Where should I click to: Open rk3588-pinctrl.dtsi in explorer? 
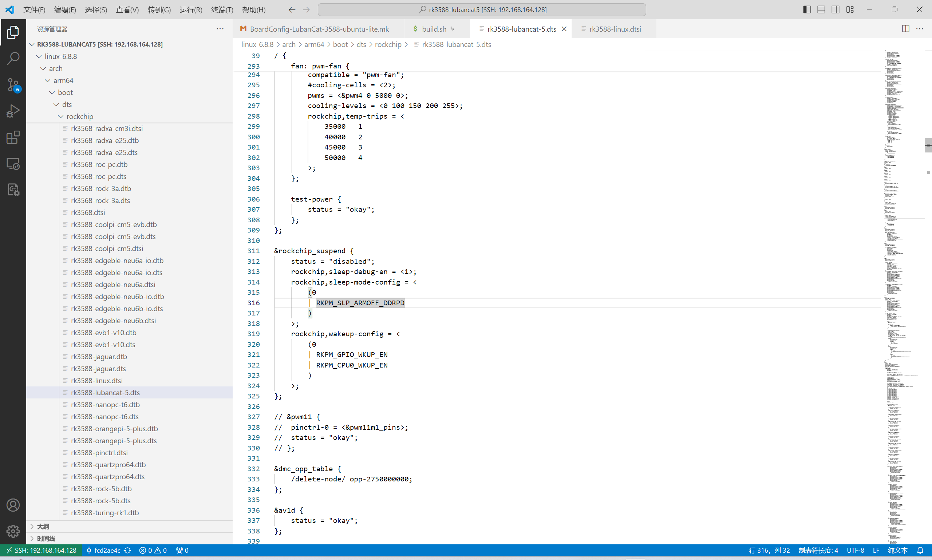99,452
